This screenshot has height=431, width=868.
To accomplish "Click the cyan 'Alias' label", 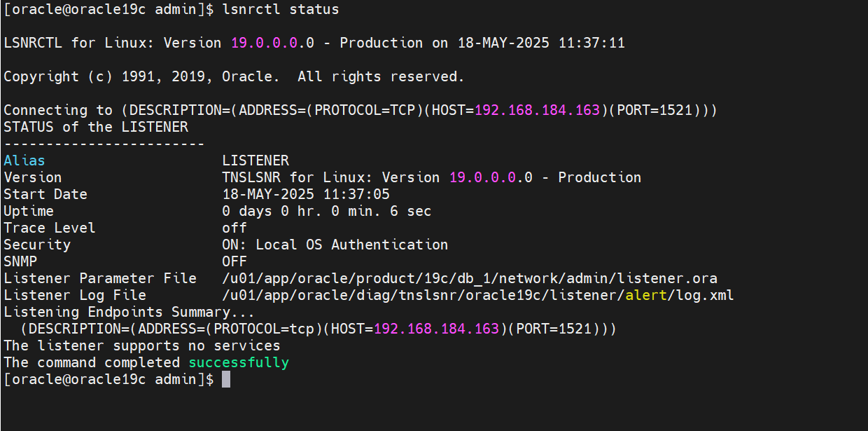I will click(24, 161).
